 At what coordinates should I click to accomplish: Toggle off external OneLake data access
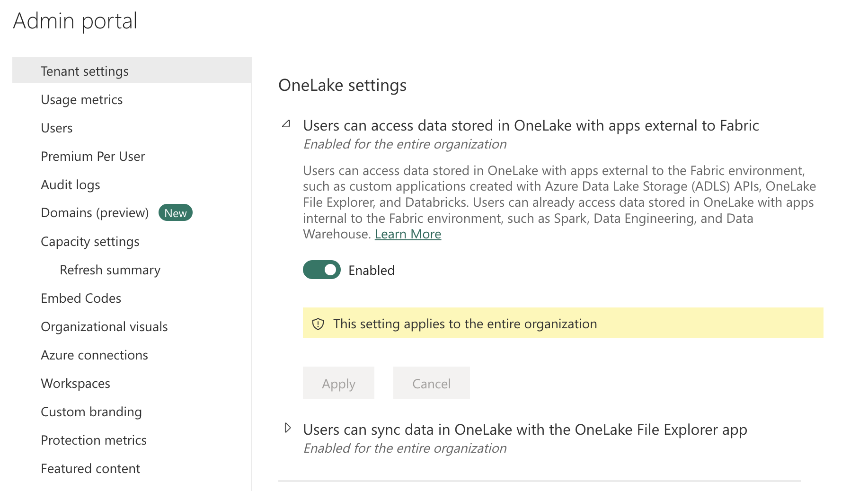pyautogui.click(x=321, y=270)
